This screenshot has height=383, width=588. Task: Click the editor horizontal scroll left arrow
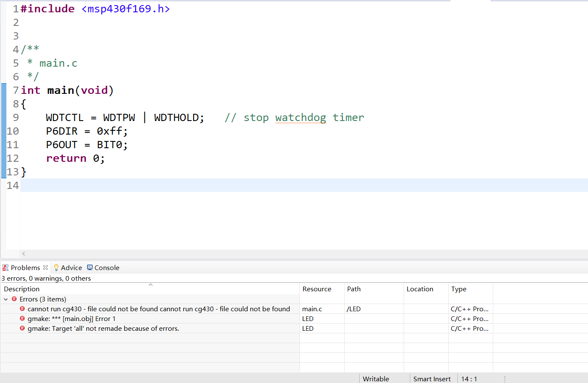[24, 253]
